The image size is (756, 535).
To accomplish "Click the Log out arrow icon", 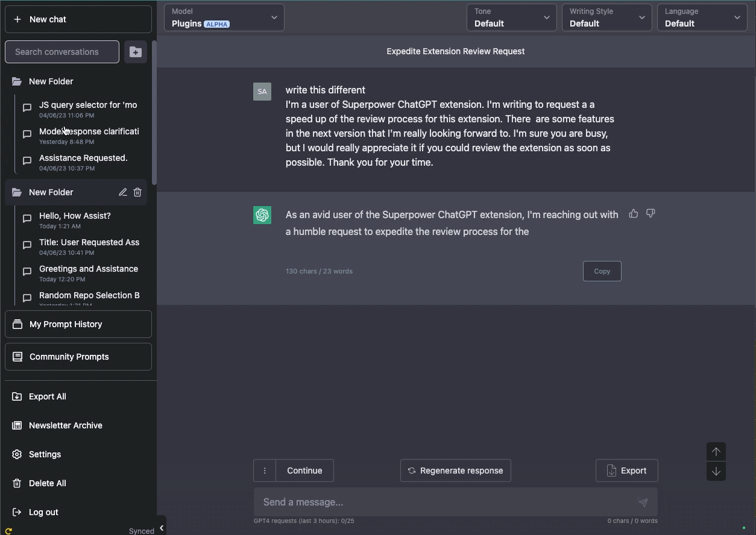I will tap(17, 512).
